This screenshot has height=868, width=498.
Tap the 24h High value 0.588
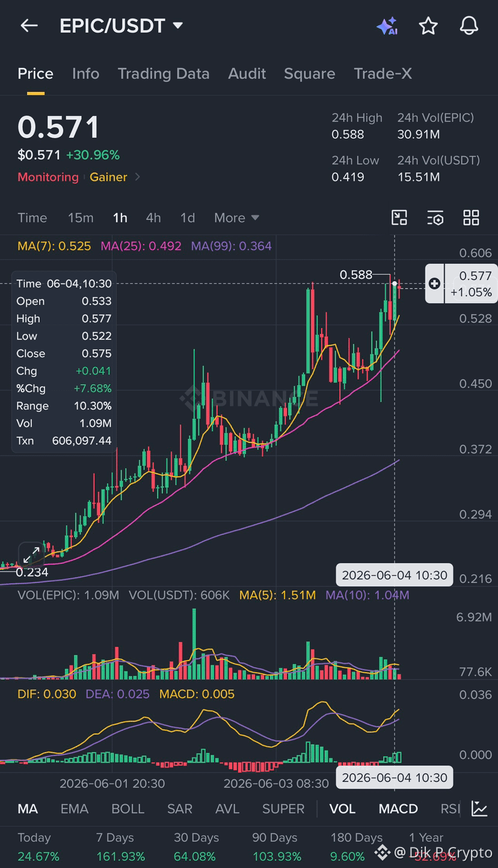click(348, 134)
